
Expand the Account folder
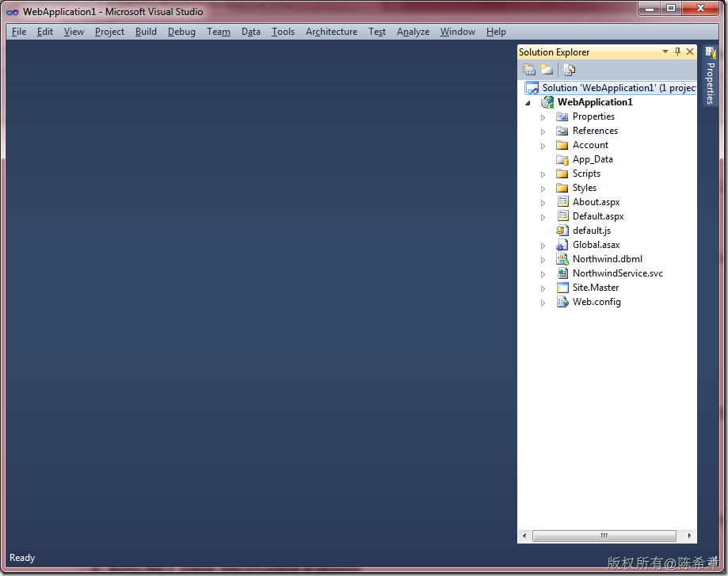(x=543, y=146)
